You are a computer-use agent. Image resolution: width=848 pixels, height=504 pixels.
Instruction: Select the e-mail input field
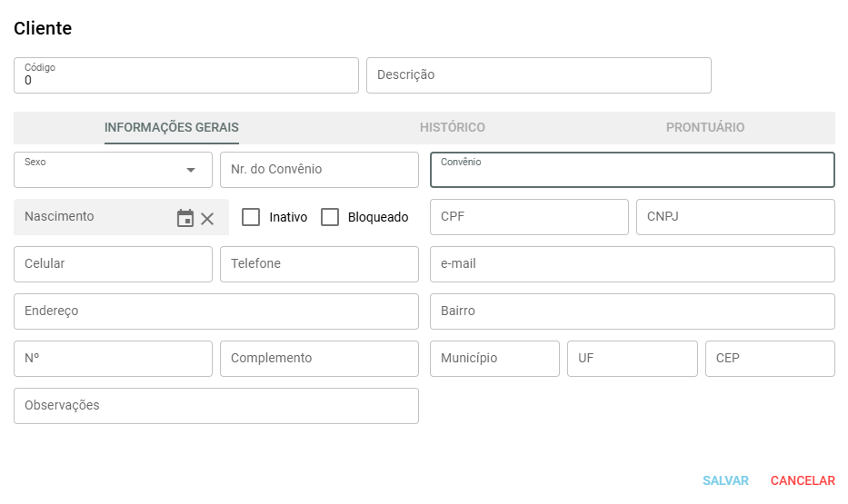[x=632, y=264]
